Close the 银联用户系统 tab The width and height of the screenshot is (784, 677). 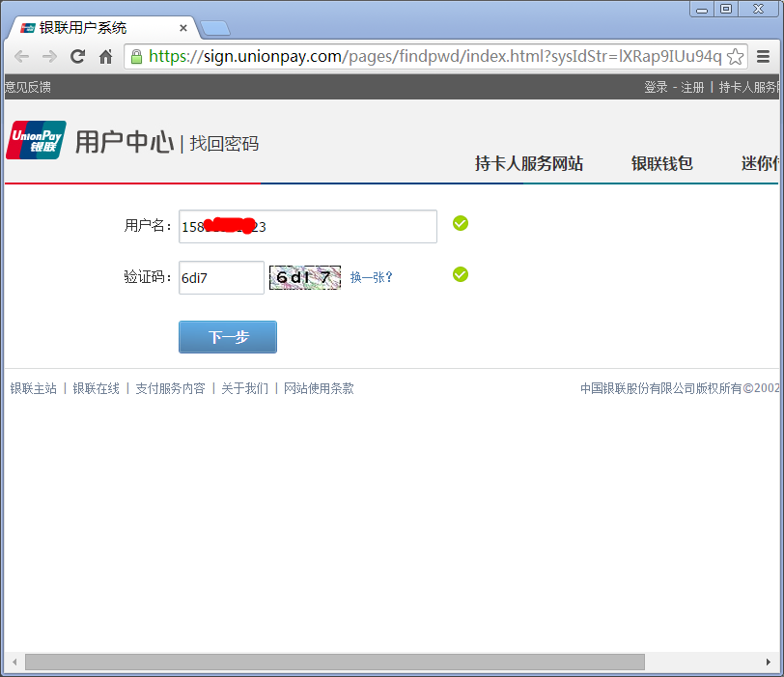tap(183, 28)
